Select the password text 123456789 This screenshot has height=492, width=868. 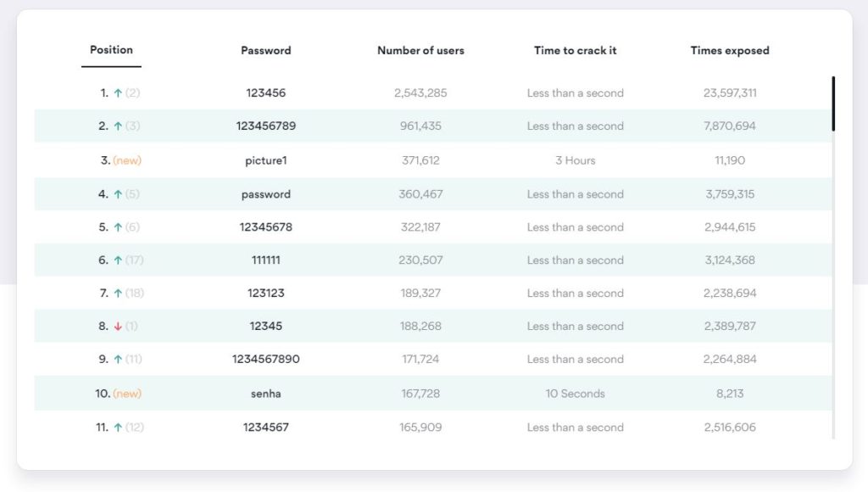(266, 126)
